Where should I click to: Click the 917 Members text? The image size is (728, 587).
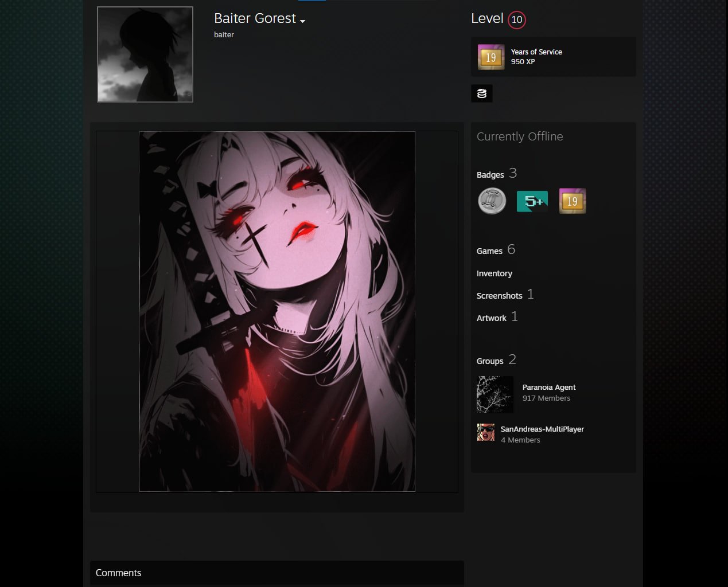546,398
